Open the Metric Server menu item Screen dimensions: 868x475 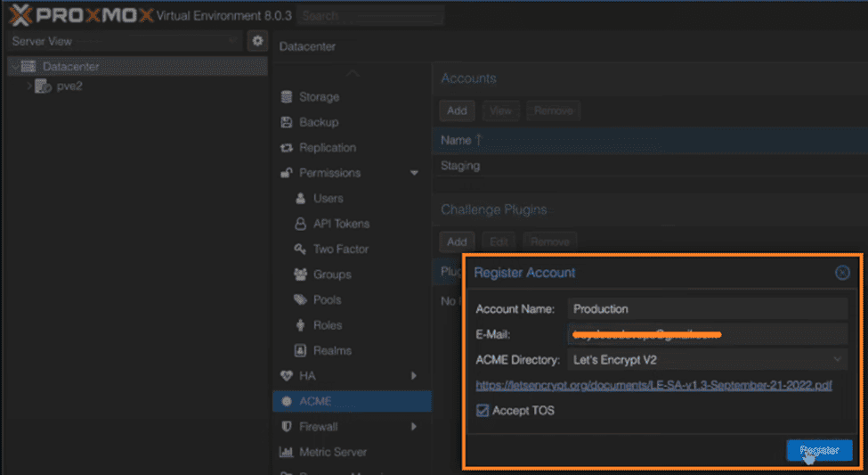(x=352, y=453)
